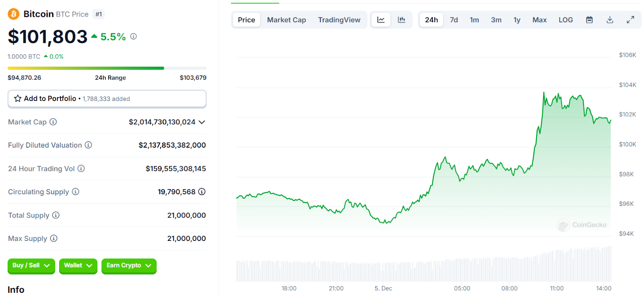Click the 5. Dec axis label
This screenshot has height=296, width=644.
pyautogui.click(x=383, y=288)
